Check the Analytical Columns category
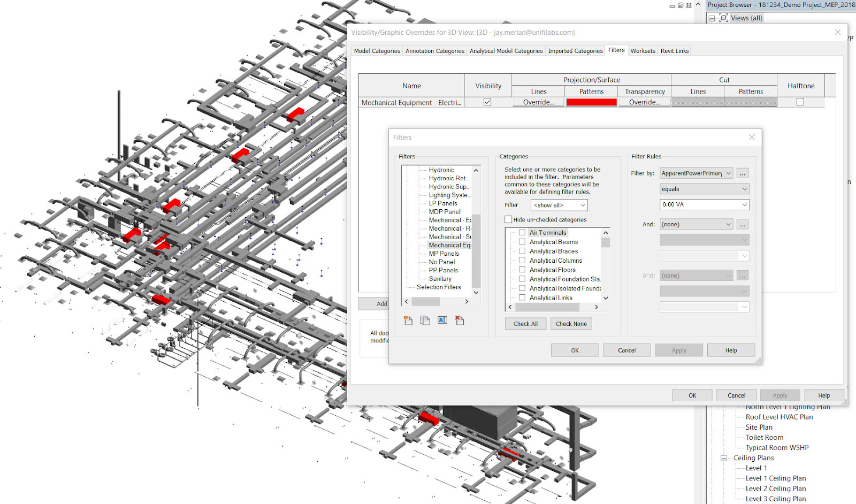 522,261
